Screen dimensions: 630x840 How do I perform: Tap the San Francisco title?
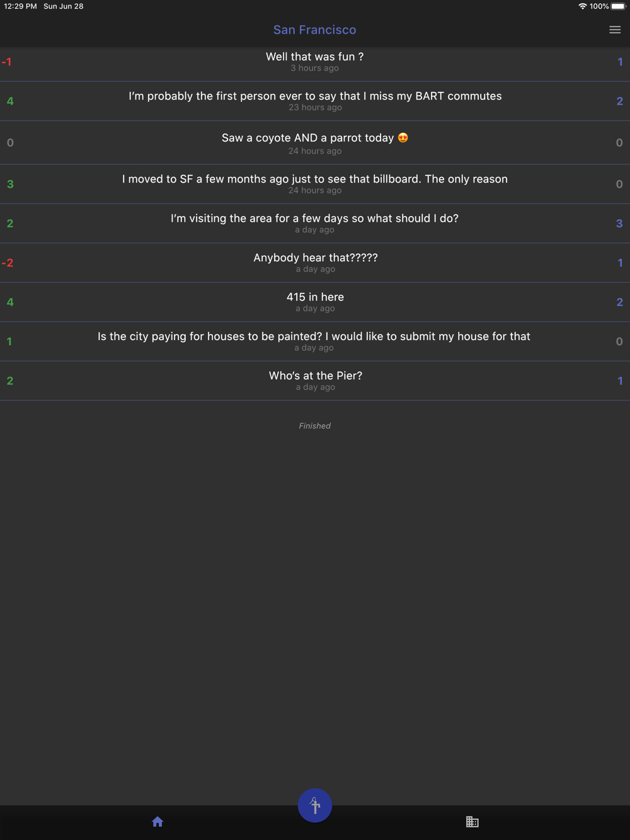(314, 30)
